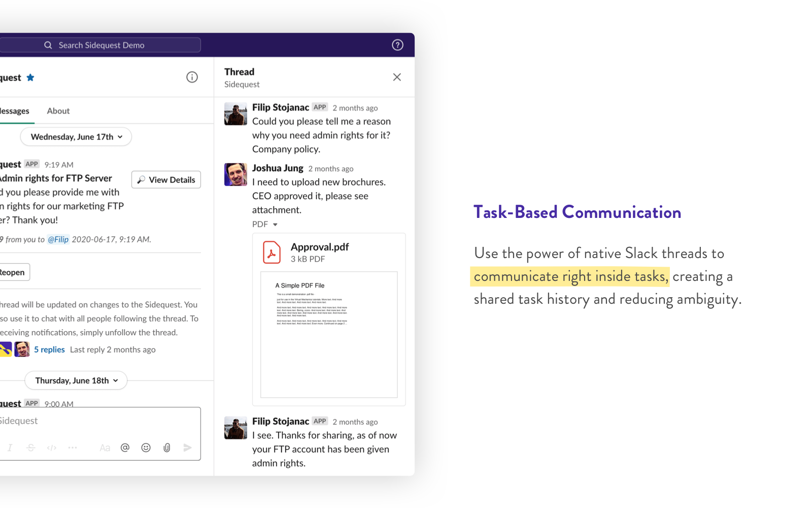The image size is (812, 508).
Task: Open the help question mark icon
Action: click(397, 45)
